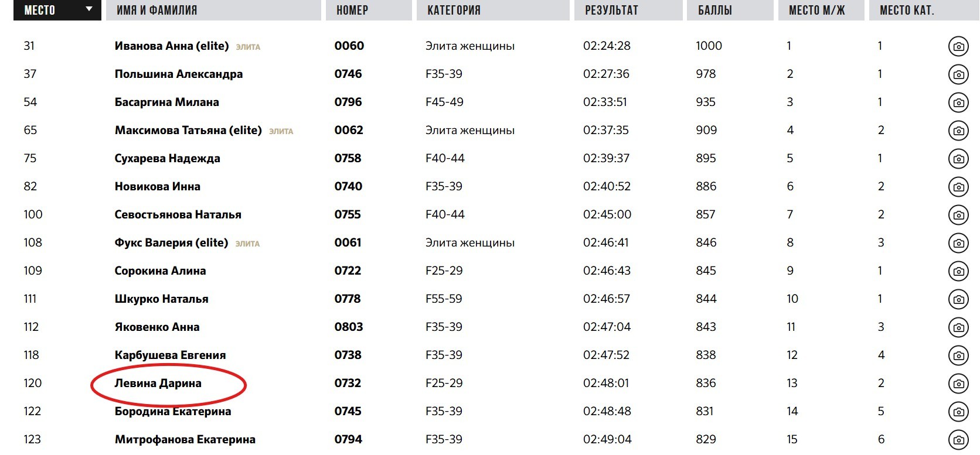Expand the МЕСТО sort dropdown arrow
Screen dimensions: 980x455
pyautogui.click(x=89, y=9)
